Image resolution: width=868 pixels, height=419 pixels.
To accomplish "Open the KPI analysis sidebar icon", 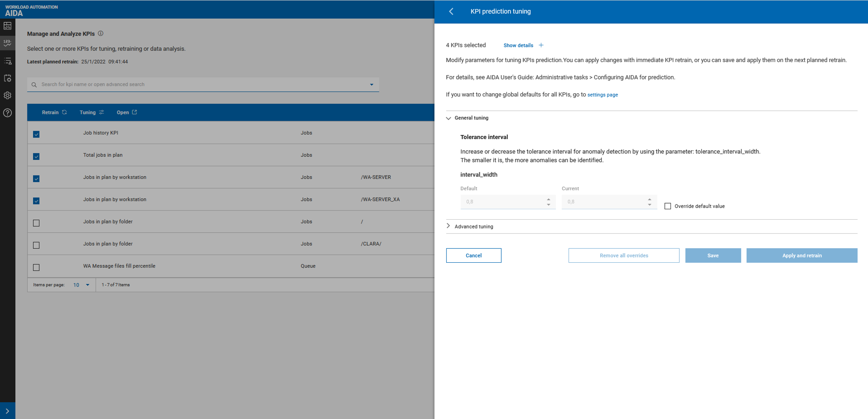I will coord(7,43).
